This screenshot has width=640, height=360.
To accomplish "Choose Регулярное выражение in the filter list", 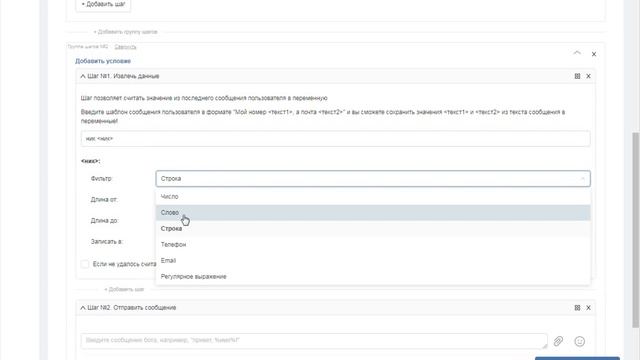I will [373, 276].
